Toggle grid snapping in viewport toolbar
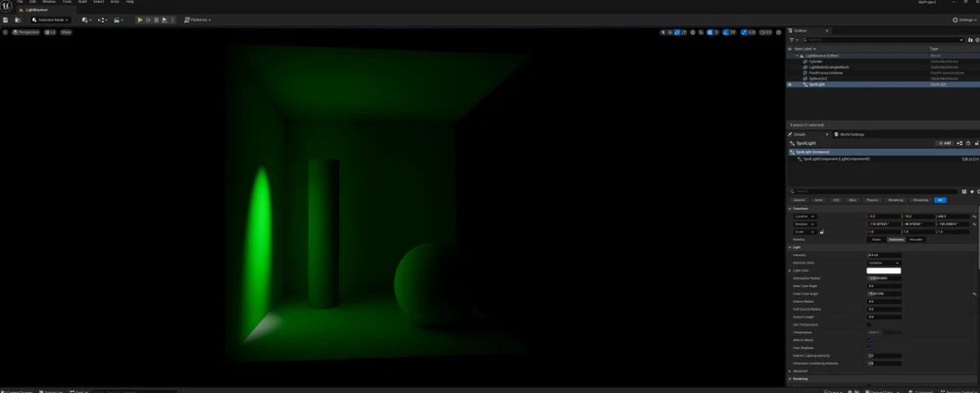 pos(710,32)
